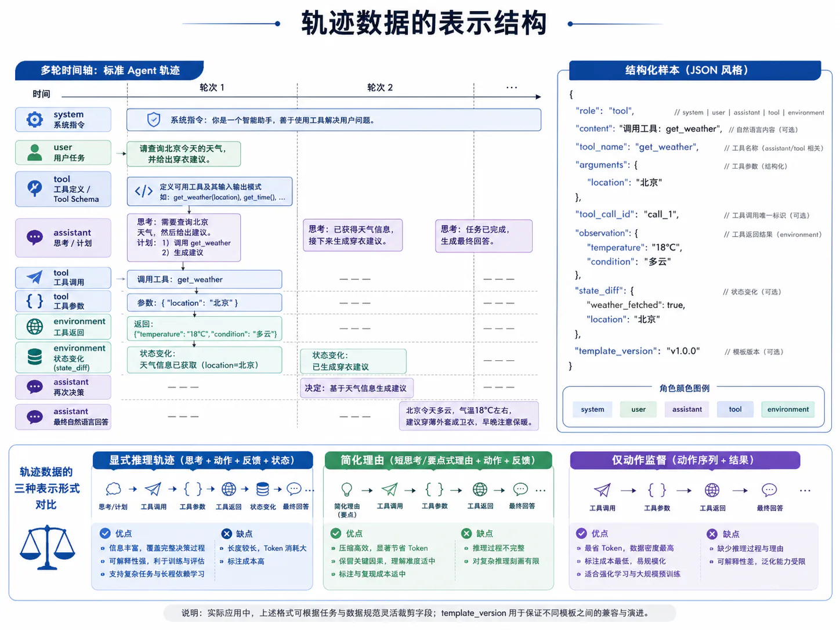Click the "tool_name": "get_weather" JSON line
The image size is (840, 630).
point(637,147)
